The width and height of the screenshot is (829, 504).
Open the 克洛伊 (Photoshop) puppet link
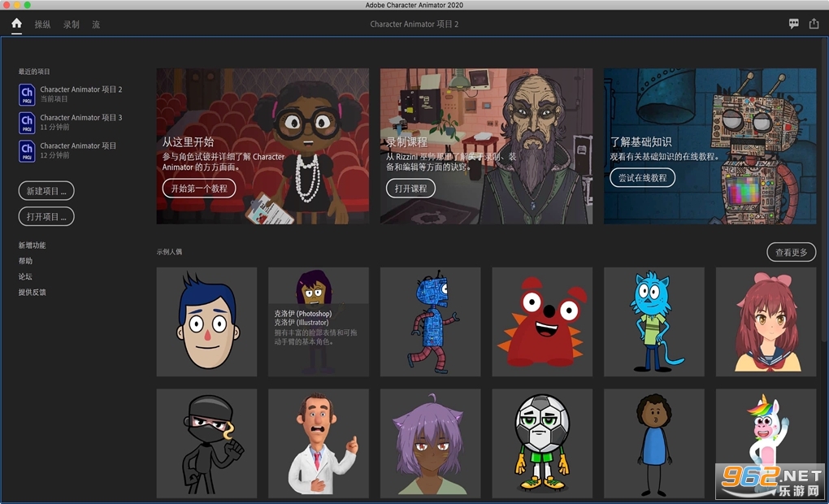303,314
